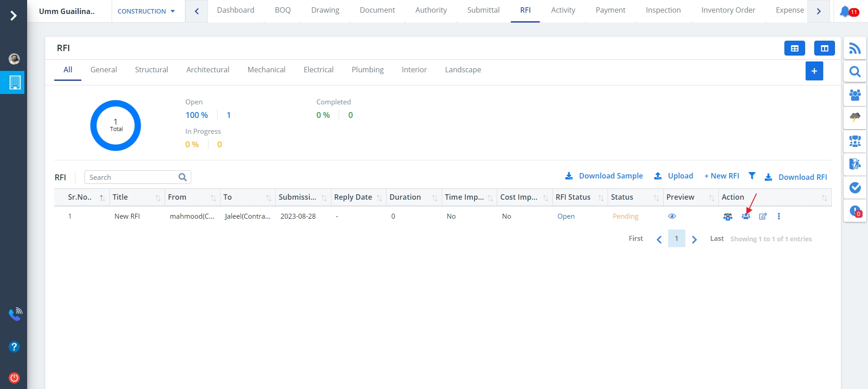Open the Inspection menu tab
The width and height of the screenshot is (868, 389).
pos(663,10)
